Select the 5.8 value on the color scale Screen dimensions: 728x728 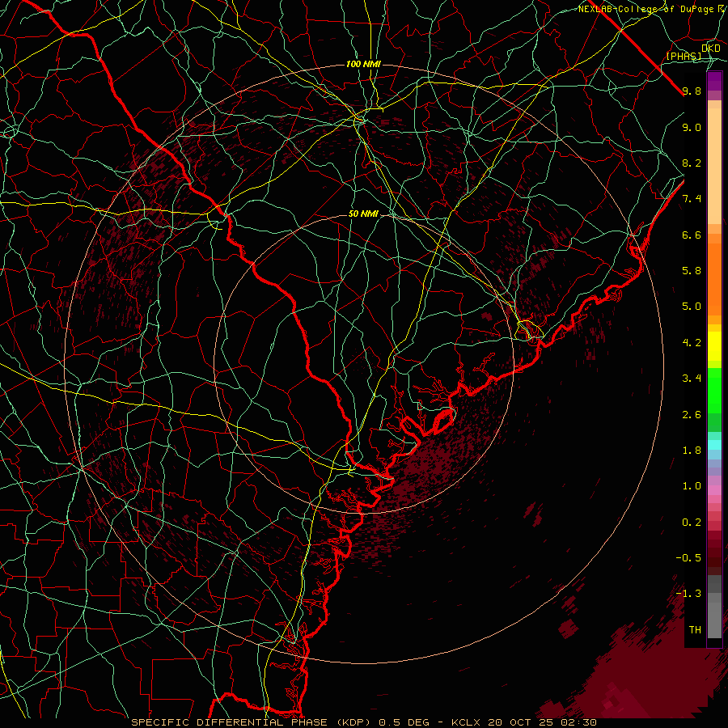pos(692,271)
